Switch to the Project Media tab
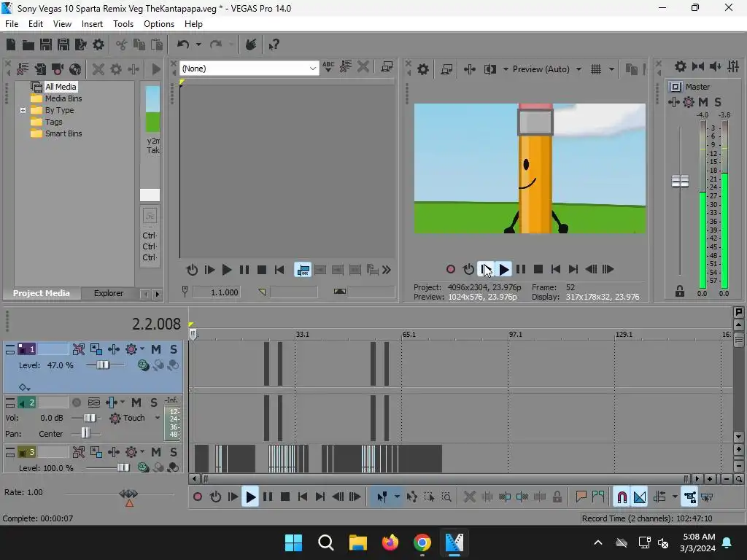Image resolution: width=747 pixels, height=560 pixels. click(41, 293)
